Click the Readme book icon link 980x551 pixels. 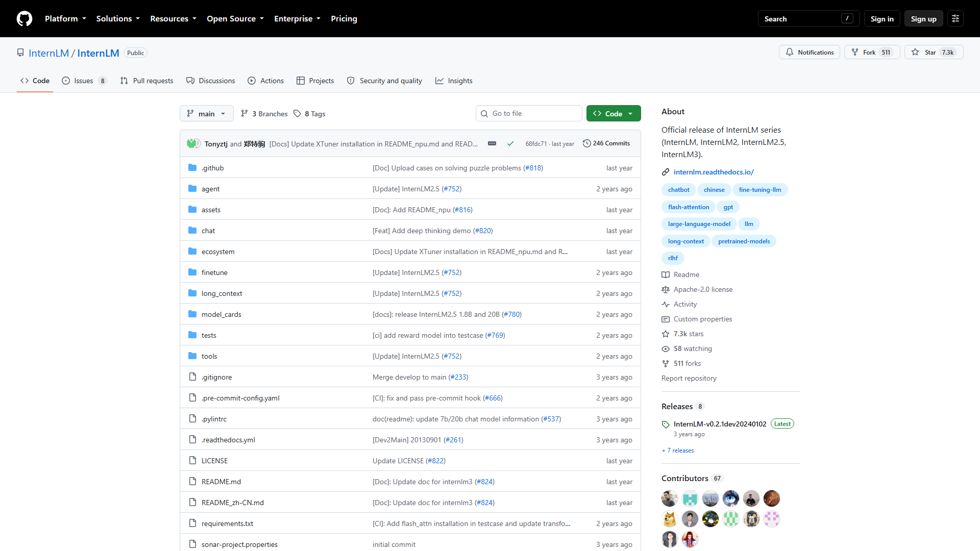pos(680,274)
